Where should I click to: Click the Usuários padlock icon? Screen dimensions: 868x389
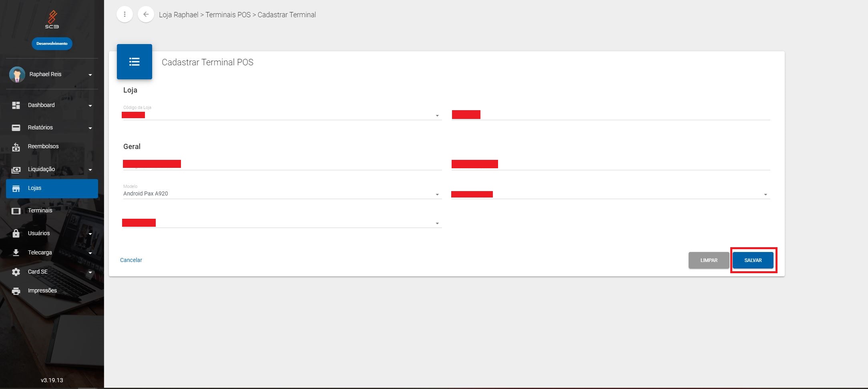(x=16, y=234)
